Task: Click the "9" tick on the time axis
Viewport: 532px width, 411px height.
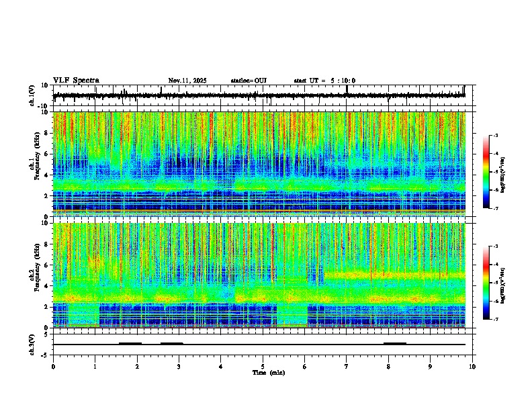Action: (x=430, y=367)
